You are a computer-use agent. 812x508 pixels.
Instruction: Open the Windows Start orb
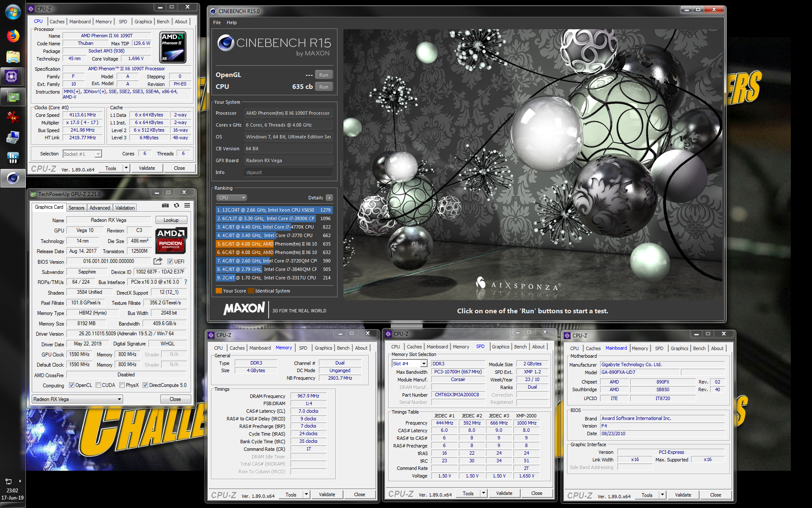[x=13, y=12]
